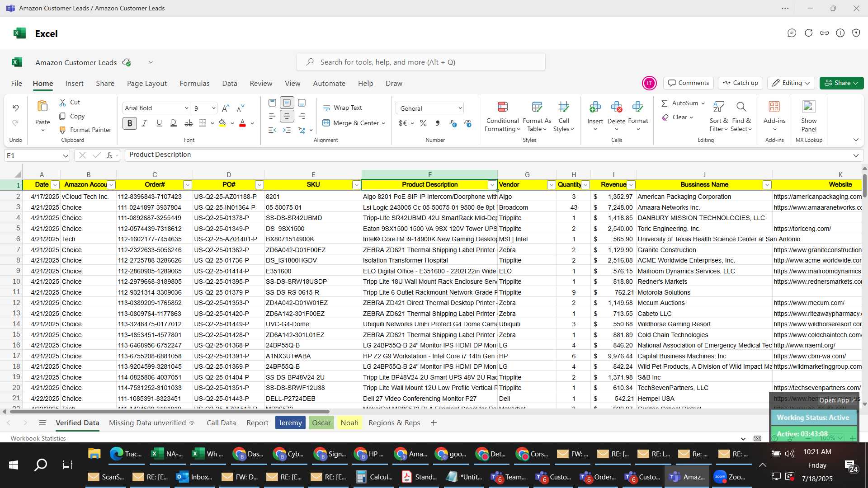Image resolution: width=868 pixels, height=488 pixels.
Task: Click fill color bucket swatch
Action: [x=222, y=123]
